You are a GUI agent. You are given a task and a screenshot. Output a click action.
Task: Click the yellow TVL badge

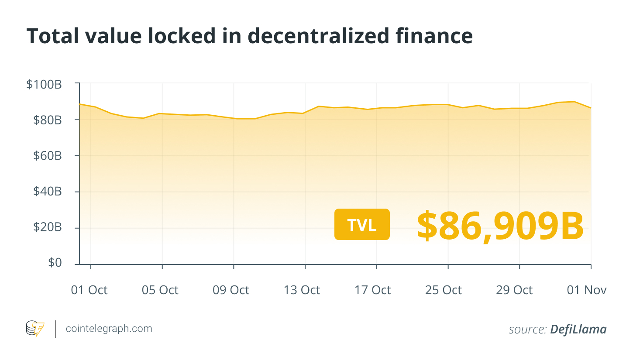[362, 224]
